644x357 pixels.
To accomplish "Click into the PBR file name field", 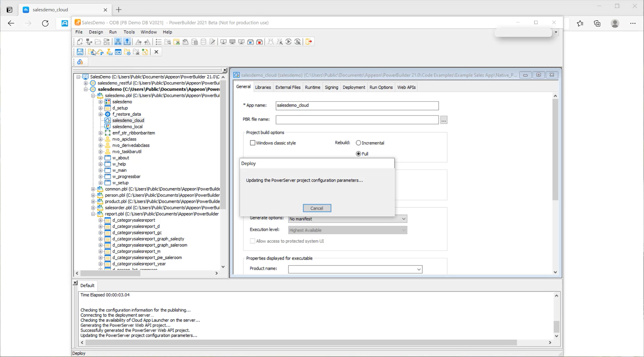I will pyautogui.click(x=357, y=120).
